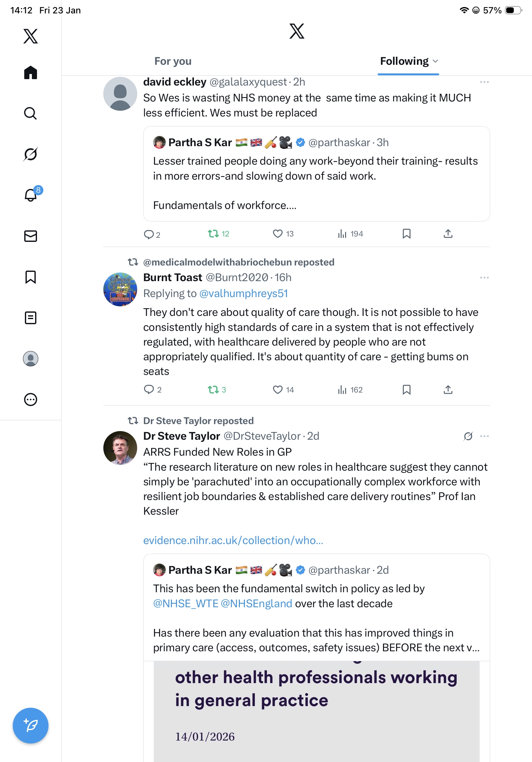Image resolution: width=532 pixels, height=762 pixels.
Task: View analytics count 194 on eckley's post
Action: 350,234
